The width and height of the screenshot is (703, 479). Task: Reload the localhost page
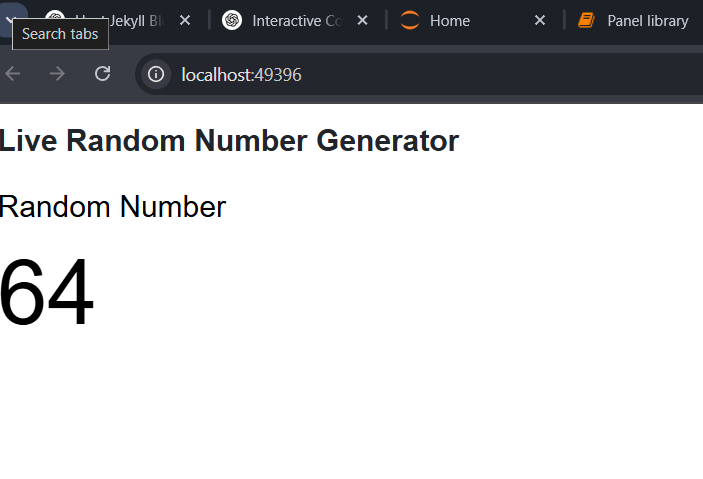tap(103, 74)
